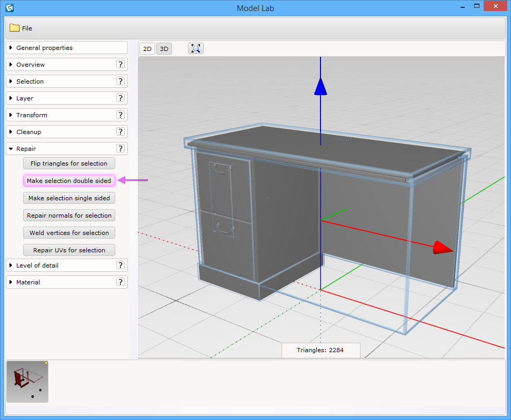The width and height of the screenshot is (511, 420).
Task: Open help for Layer
Action: point(121,98)
